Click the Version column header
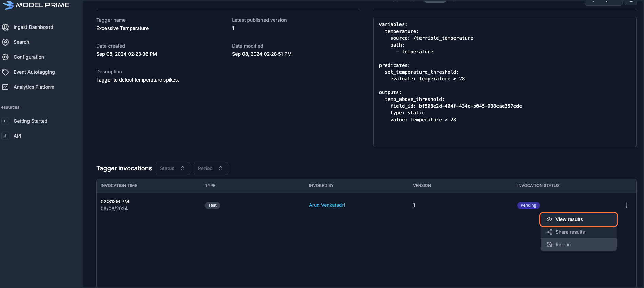The height and width of the screenshot is (288, 644). pos(422,186)
